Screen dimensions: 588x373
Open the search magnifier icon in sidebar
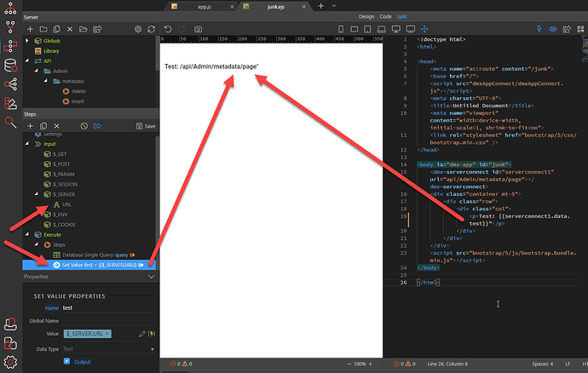click(x=10, y=123)
